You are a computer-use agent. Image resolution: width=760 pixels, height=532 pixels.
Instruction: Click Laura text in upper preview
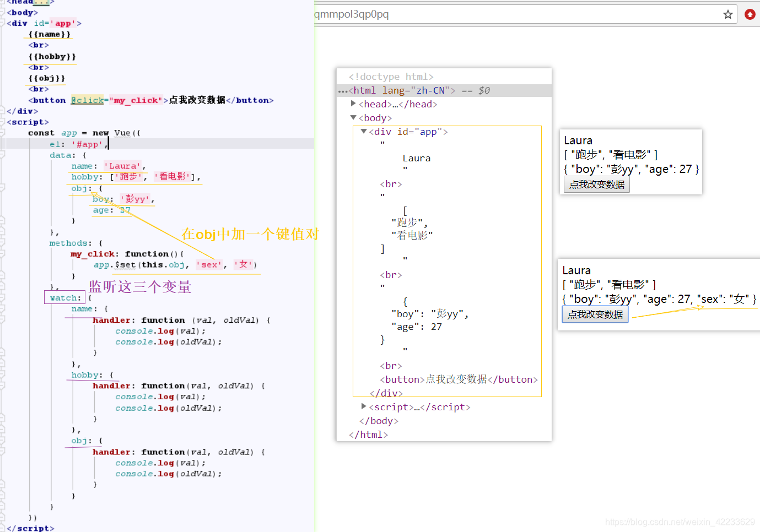[x=578, y=140]
